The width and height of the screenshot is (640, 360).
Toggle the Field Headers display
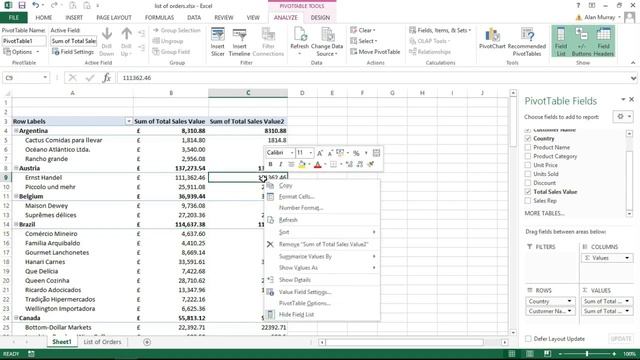tap(603, 42)
